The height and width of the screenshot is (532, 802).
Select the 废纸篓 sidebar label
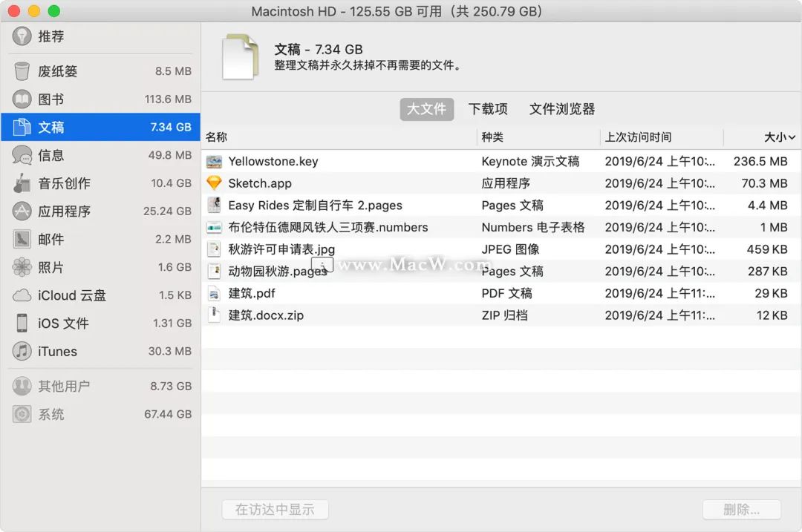[x=58, y=71]
